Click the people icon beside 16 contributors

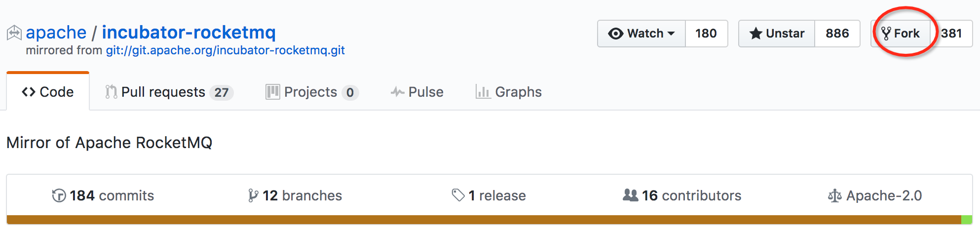click(x=630, y=195)
